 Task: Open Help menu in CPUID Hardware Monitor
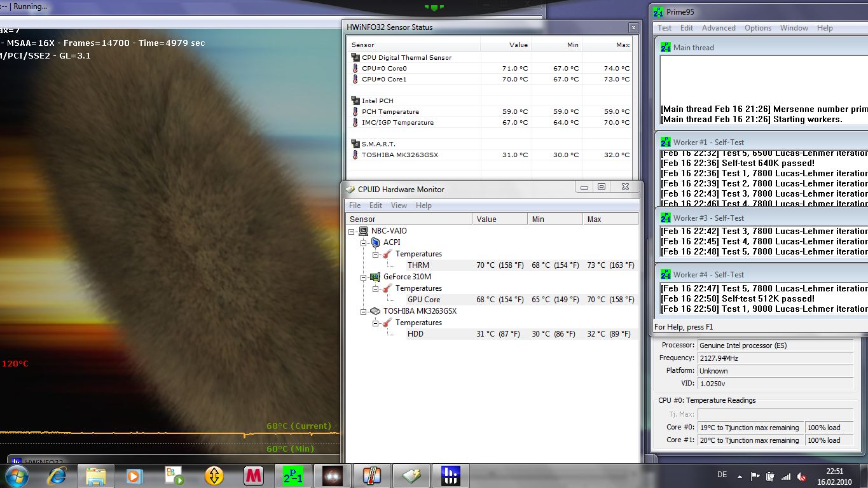(424, 206)
